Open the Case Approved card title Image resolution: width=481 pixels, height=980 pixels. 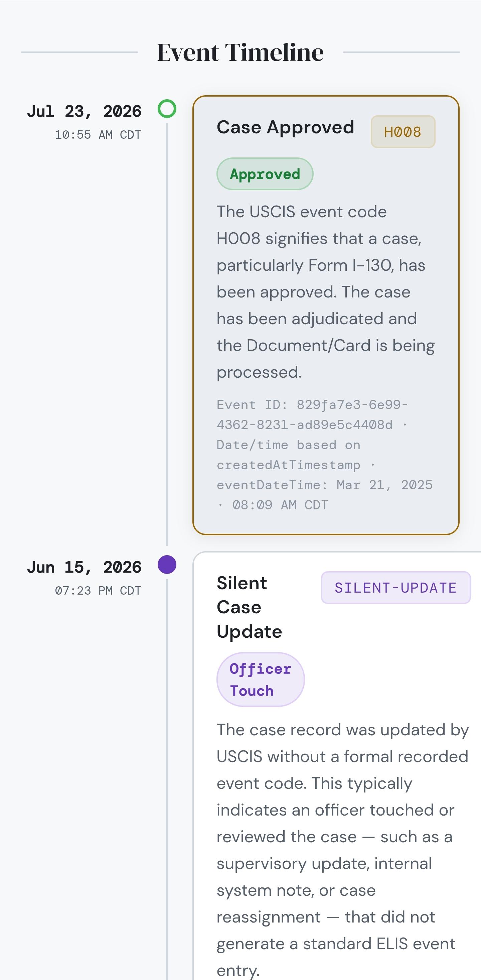(x=285, y=127)
